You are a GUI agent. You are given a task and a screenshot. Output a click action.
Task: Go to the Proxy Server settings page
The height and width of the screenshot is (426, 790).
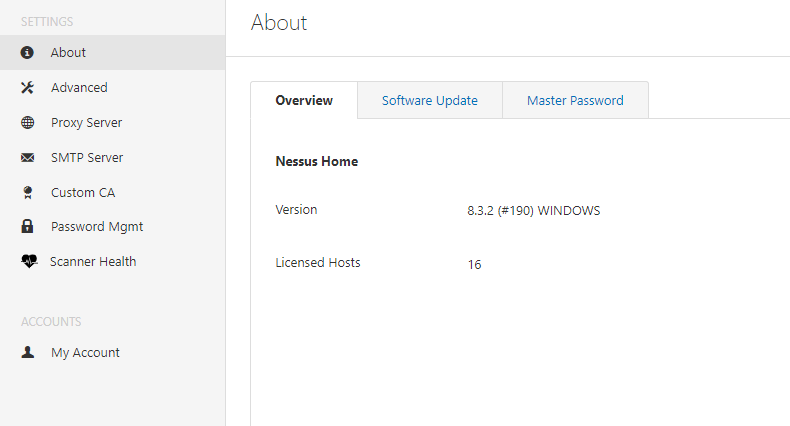tap(86, 123)
